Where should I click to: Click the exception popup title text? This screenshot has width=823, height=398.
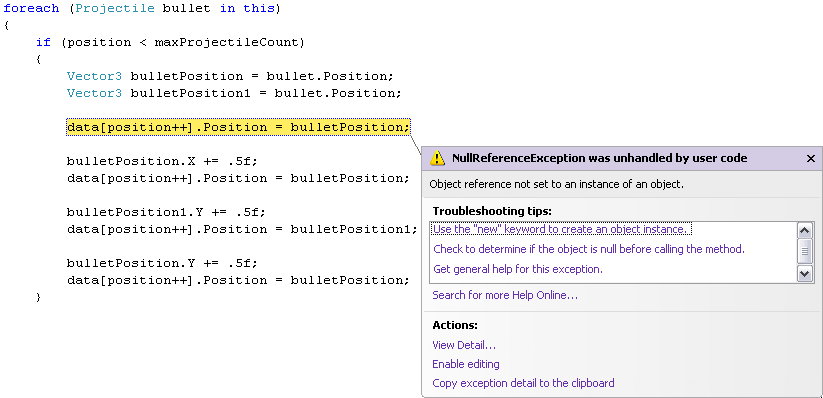(x=599, y=158)
